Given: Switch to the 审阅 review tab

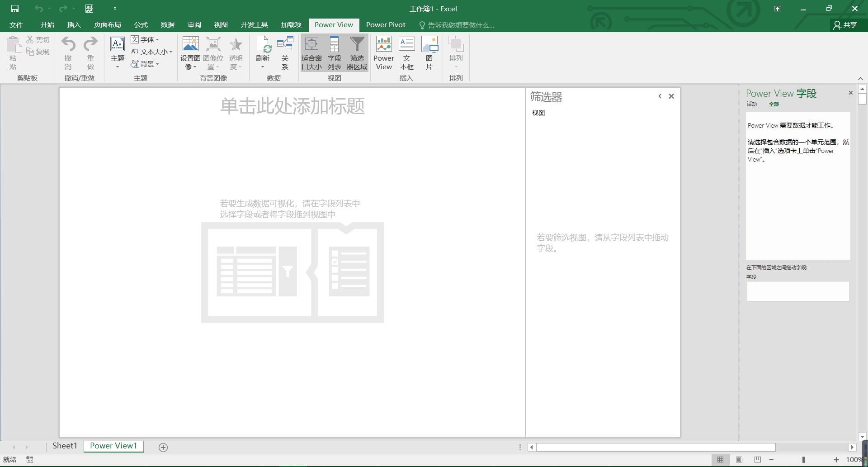Looking at the screenshot, I should coord(194,25).
